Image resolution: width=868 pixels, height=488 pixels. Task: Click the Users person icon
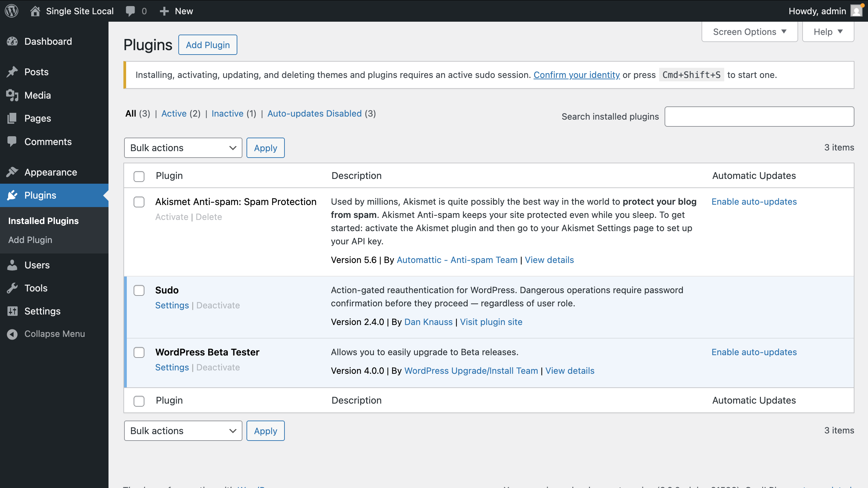(12, 265)
